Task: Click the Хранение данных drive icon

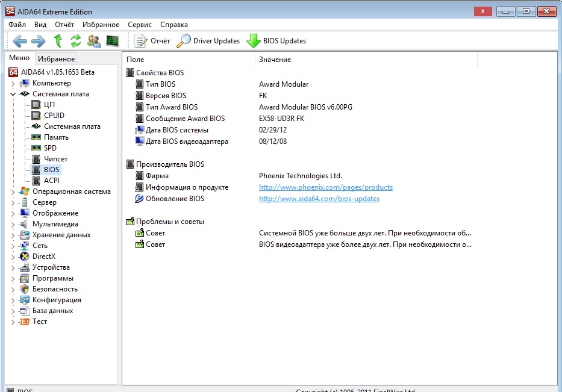Action: (x=24, y=235)
